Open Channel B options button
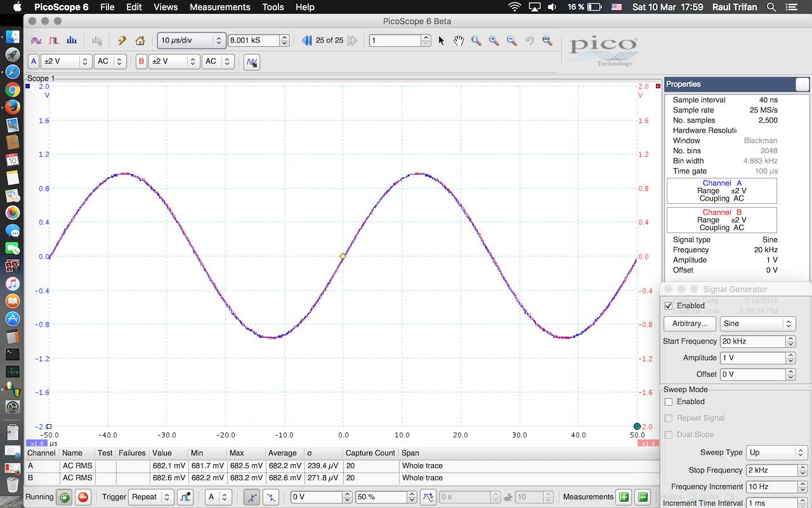Screen dimensions: 812x508 (141, 62)
